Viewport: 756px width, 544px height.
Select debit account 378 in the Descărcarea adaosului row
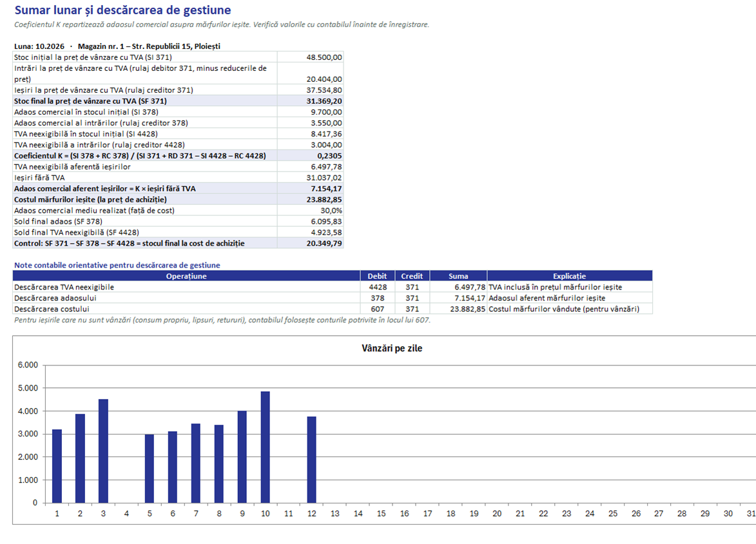378,298
